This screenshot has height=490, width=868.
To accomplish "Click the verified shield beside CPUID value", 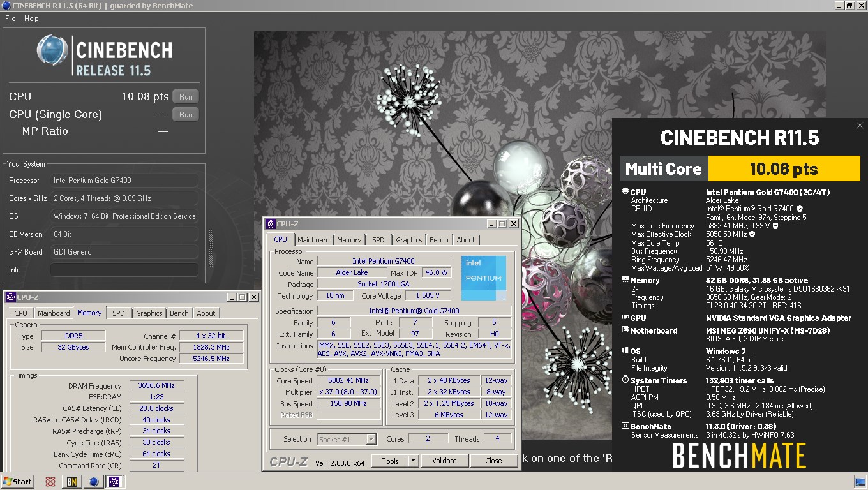I will click(800, 209).
